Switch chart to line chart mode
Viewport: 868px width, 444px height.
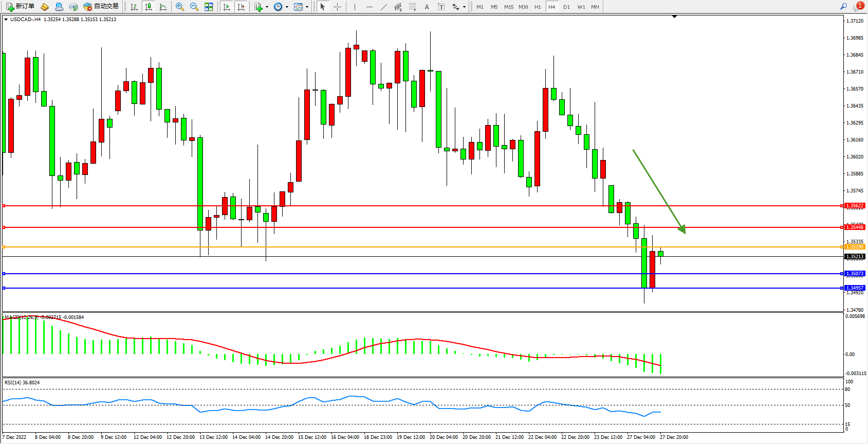pyautogui.click(x=163, y=7)
